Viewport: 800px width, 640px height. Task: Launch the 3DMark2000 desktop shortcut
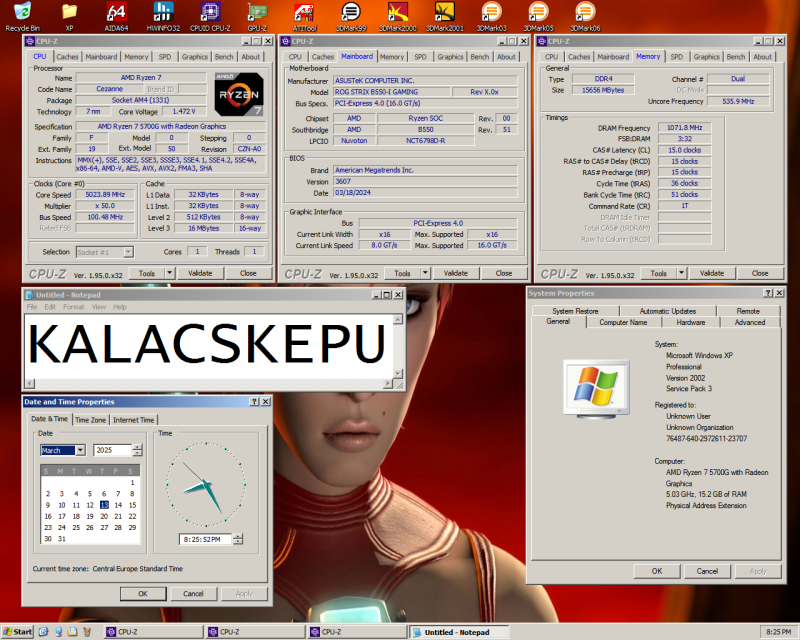point(398,16)
